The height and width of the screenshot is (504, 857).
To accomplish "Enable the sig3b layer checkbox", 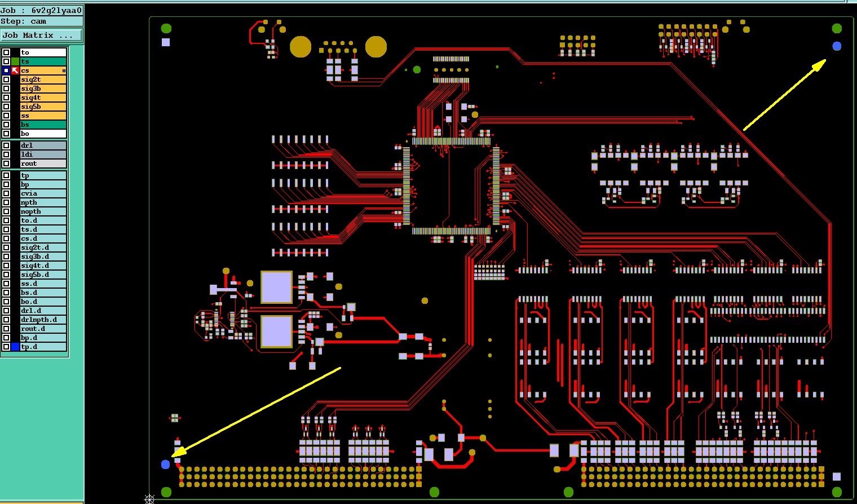I will 6,89.
